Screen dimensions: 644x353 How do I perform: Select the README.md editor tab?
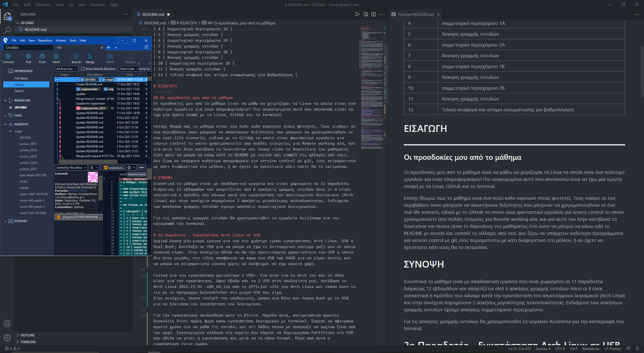tap(153, 14)
